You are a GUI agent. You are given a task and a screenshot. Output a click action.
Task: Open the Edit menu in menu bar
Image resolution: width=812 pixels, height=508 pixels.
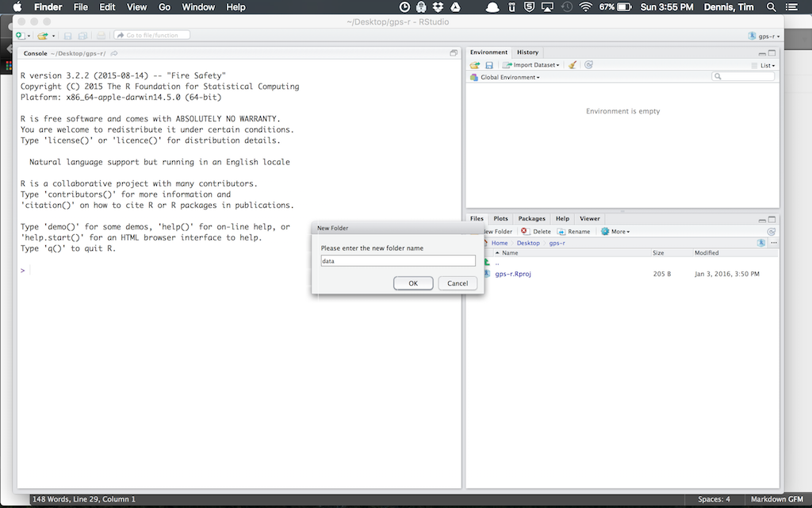click(x=107, y=6)
